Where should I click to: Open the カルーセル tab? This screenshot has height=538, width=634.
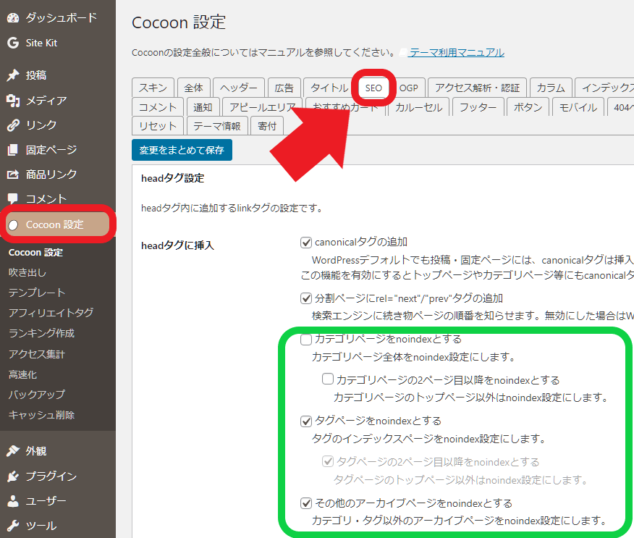(x=418, y=107)
